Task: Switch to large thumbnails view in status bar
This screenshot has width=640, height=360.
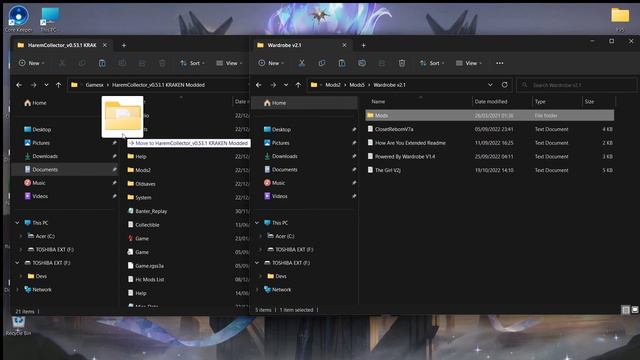Action: [x=635, y=310]
